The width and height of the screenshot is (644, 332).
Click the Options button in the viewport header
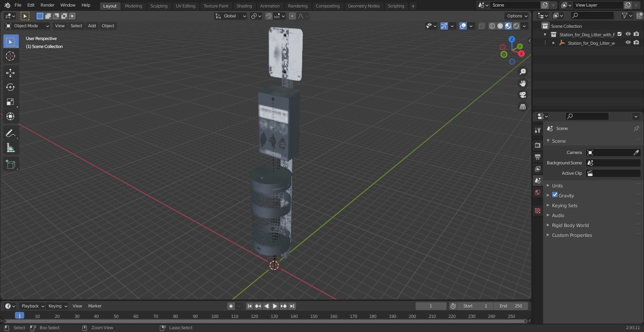517,16
